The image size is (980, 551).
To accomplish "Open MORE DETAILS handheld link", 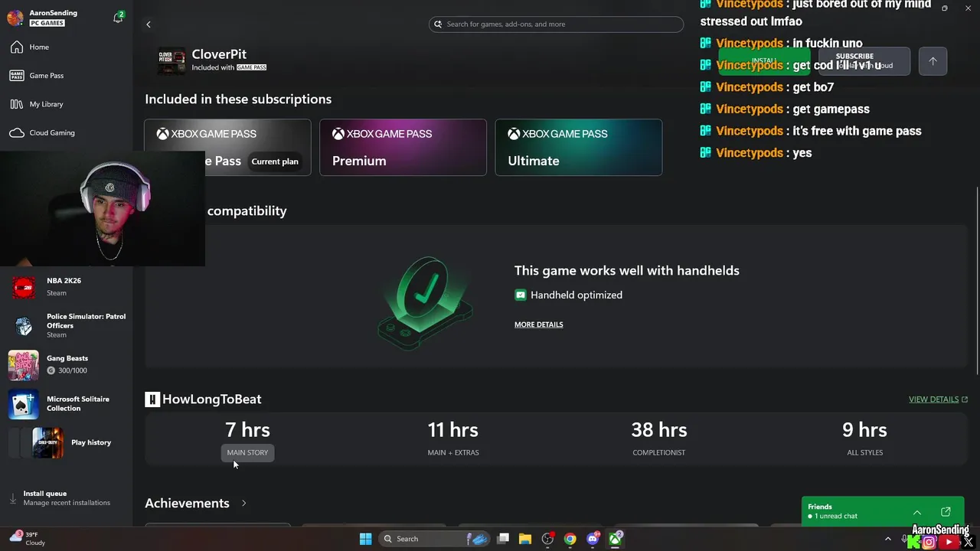I will click(538, 324).
